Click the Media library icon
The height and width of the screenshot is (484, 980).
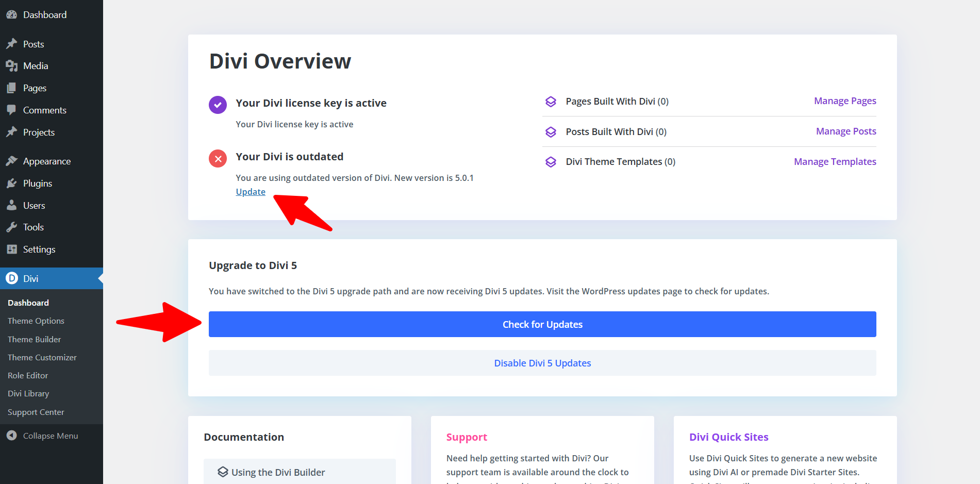coord(11,66)
